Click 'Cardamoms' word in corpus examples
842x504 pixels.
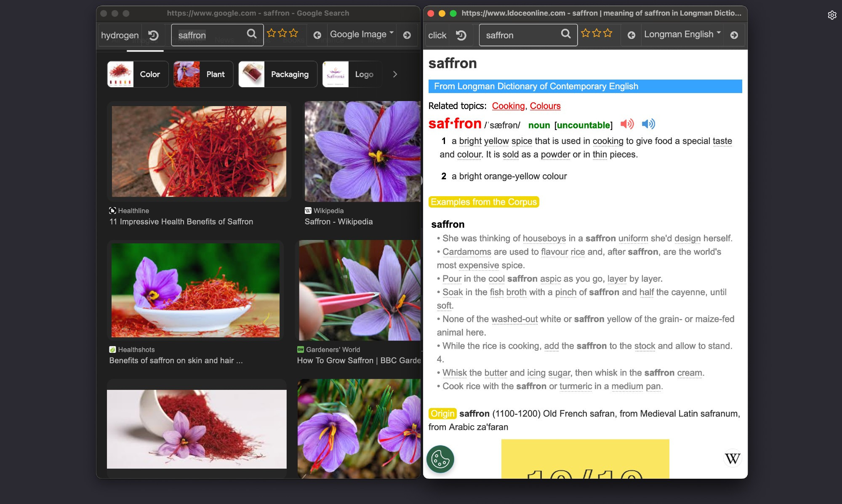(466, 252)
